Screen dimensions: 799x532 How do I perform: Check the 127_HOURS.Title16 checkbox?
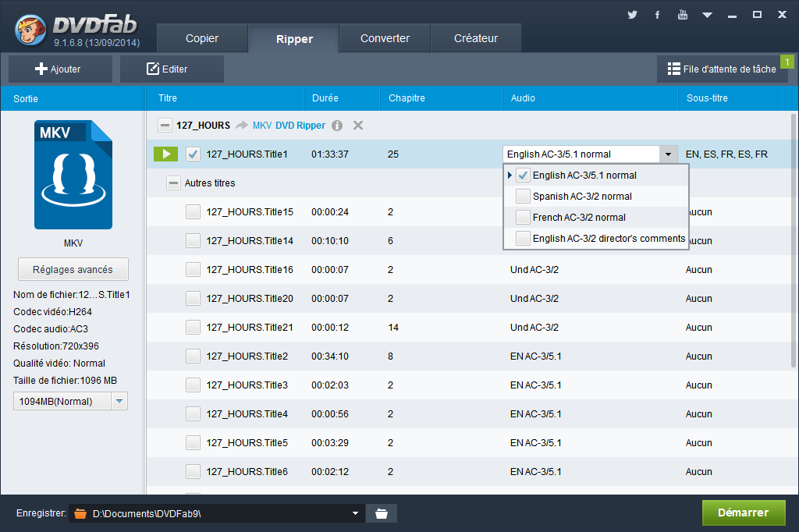pos(193,270)
